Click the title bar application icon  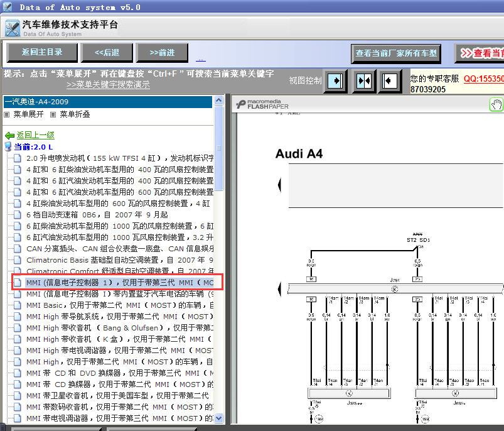(7, 7)
